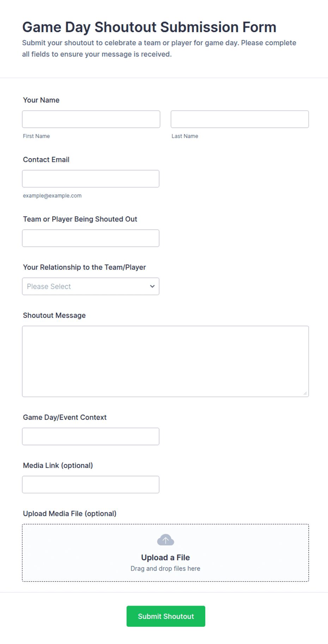Click the dropdown chevron arrow in relationship field
328x644 pixels.
coord(152,286)
